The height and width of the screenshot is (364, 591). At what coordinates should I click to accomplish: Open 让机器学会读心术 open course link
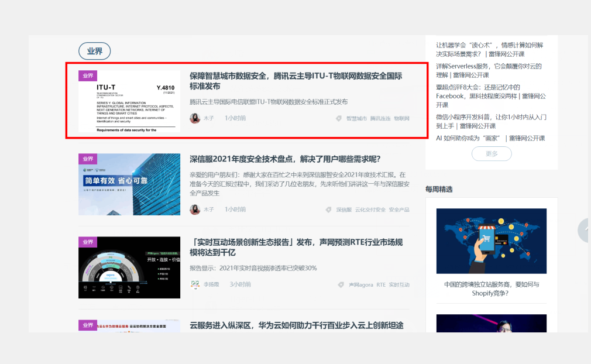pos(489,49)
